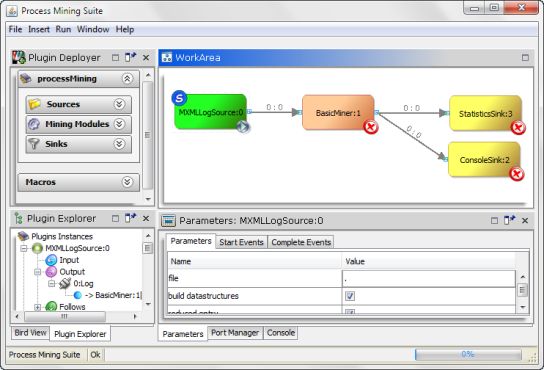Collapse the processMining section
544x370 pixels.
coord(127,79)
